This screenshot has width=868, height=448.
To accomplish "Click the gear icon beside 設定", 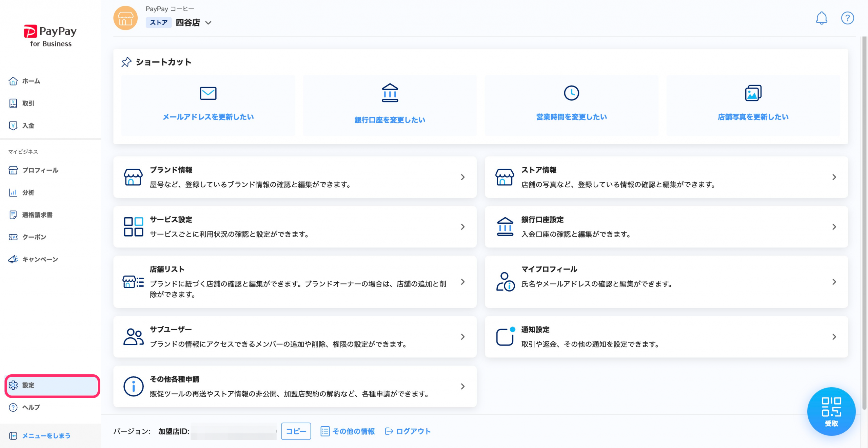I will (x=13, y=385).
